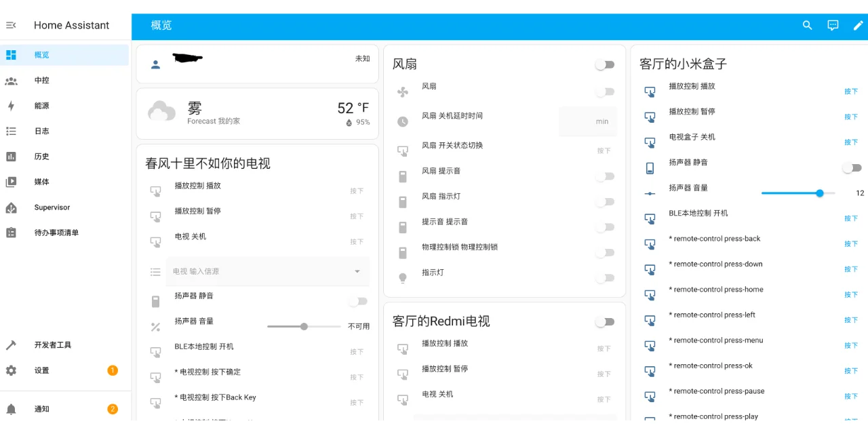The image size is (868, 434).
Task: Select the Supervisor icon in sidebar
Action: [x=10, y=207]
